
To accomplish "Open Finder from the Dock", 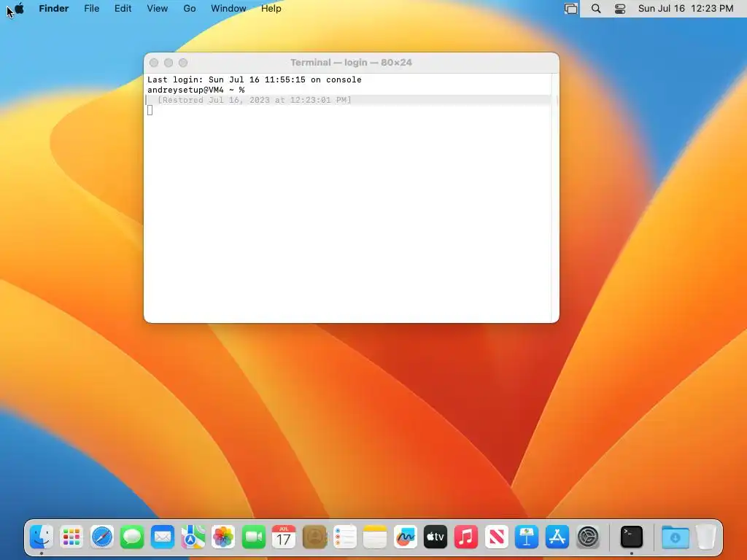I will point(42,537).
